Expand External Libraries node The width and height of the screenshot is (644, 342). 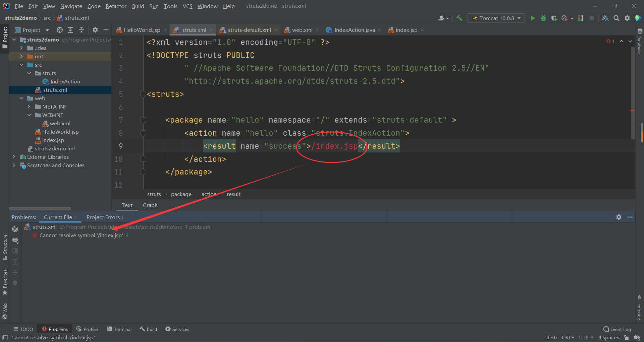pyautogui.click(x=14, y=157)
